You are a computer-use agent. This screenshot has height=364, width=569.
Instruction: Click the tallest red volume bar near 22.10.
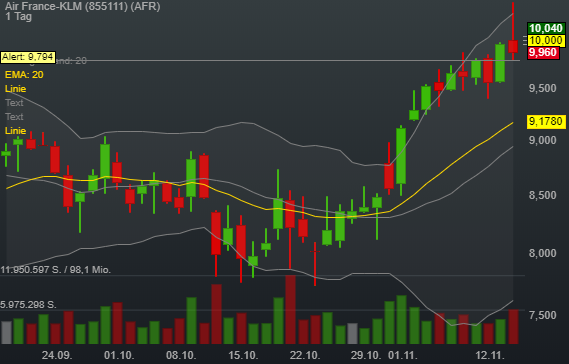pyautogui.click(x=290, y=310)
